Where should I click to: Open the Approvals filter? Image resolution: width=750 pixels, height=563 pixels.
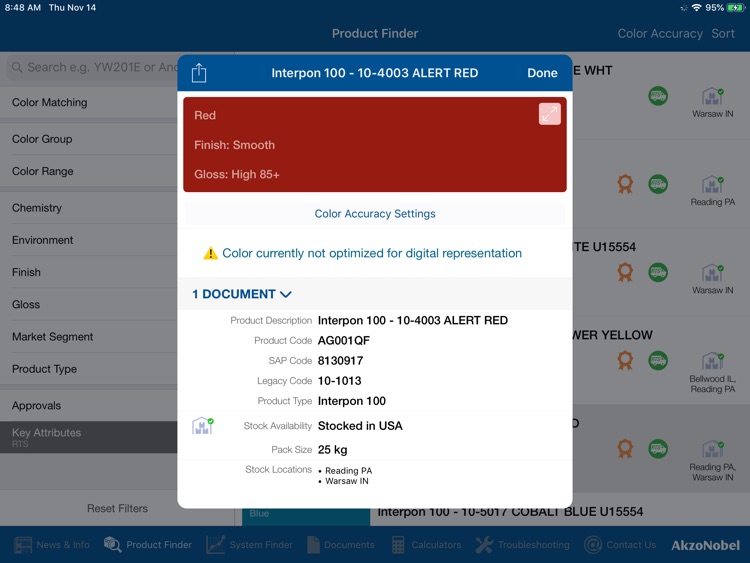tap(88, 406)
